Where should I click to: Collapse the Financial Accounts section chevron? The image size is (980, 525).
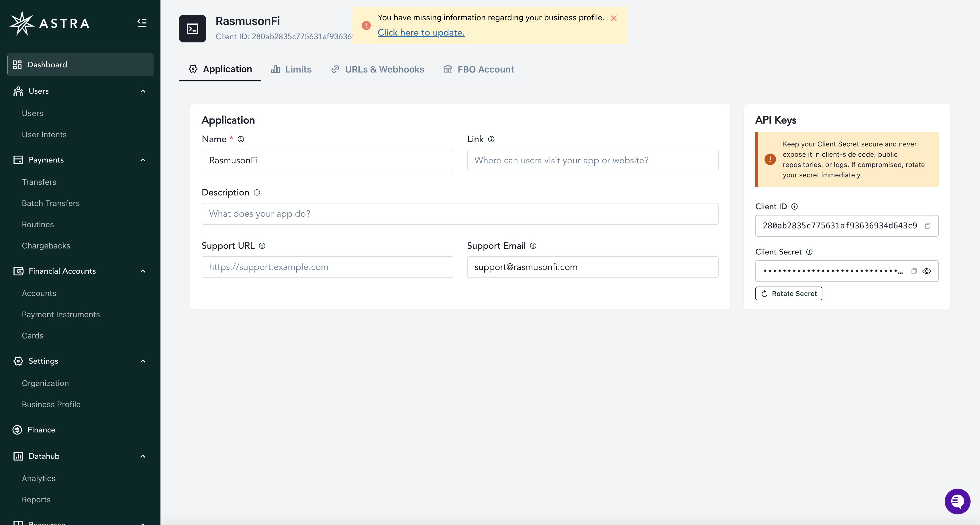(x=143, y=271)
